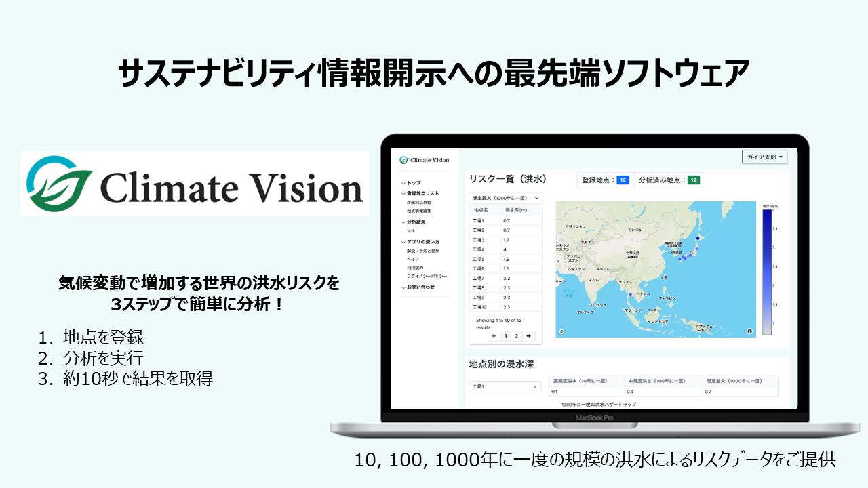Open the プライバシーポリシー page
This screenshot has height=488, width=868.
pos(427,274)
